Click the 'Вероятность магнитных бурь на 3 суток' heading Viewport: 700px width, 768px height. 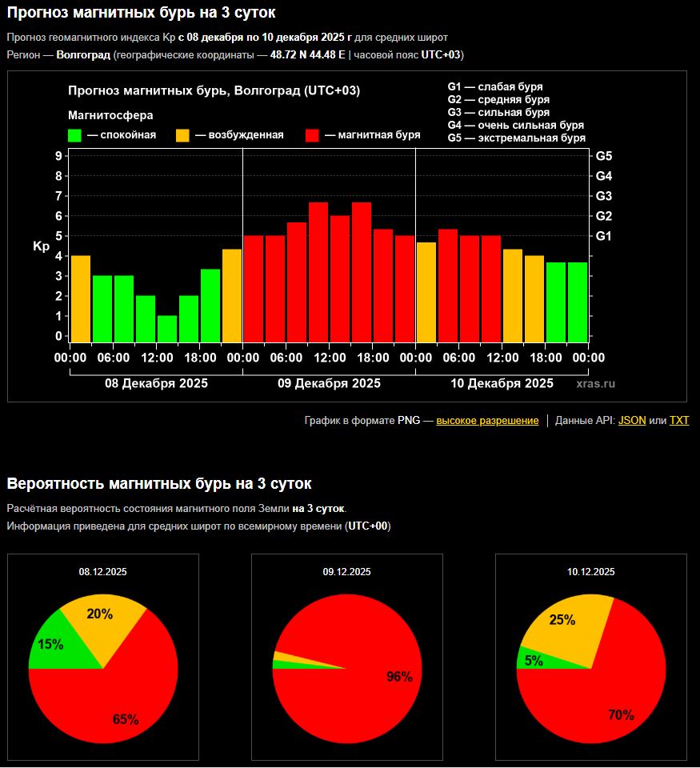click(159, 483)
